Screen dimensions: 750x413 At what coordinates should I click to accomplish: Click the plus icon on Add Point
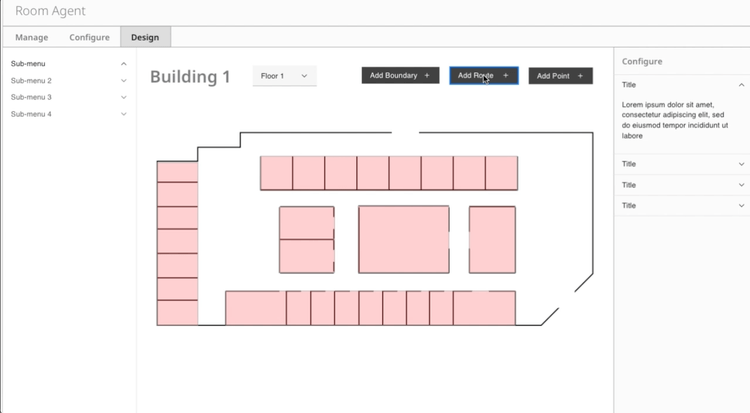581,76
